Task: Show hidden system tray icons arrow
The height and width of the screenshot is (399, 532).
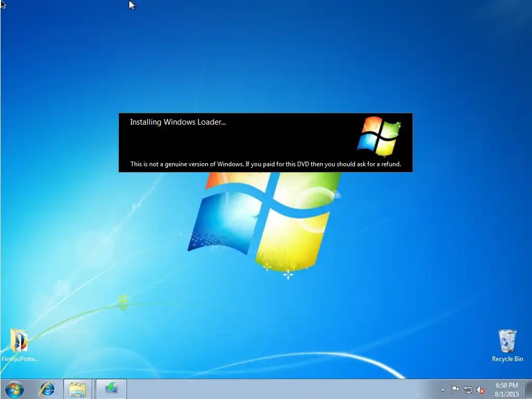Action: [x=443, y=390]
